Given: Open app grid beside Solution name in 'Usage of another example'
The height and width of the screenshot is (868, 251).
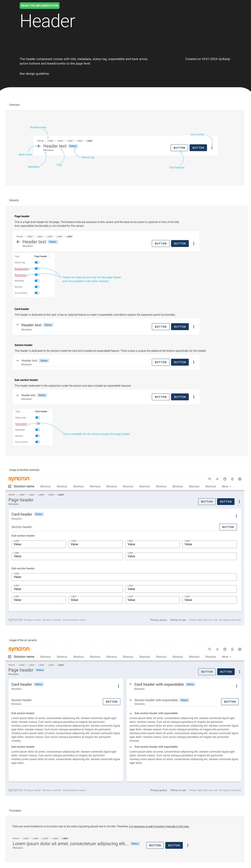Looking at the screenshot, I should (x=10, y=486).
